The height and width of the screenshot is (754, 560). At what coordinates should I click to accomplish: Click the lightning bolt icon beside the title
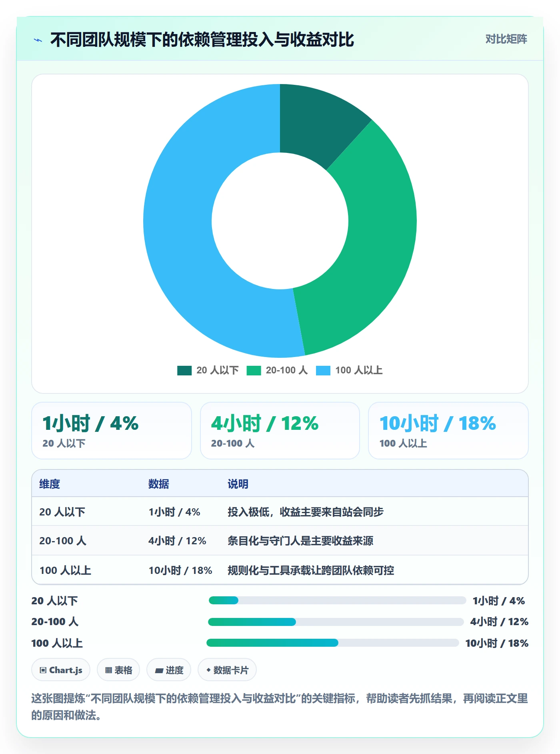(x=38, y=40)
